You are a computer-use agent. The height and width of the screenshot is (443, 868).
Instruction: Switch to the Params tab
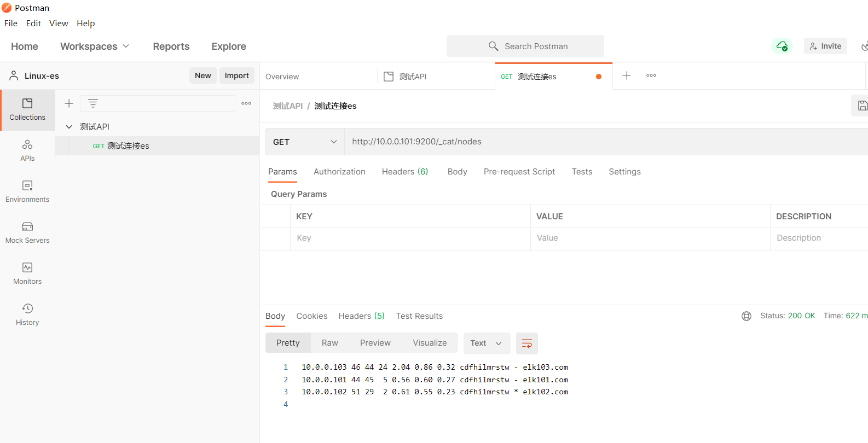(282, 172)
